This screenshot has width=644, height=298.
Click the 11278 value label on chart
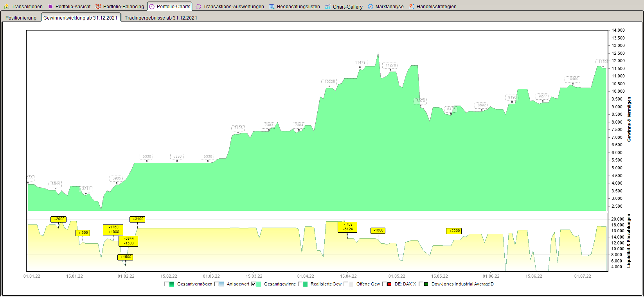(x=390, y=65)
